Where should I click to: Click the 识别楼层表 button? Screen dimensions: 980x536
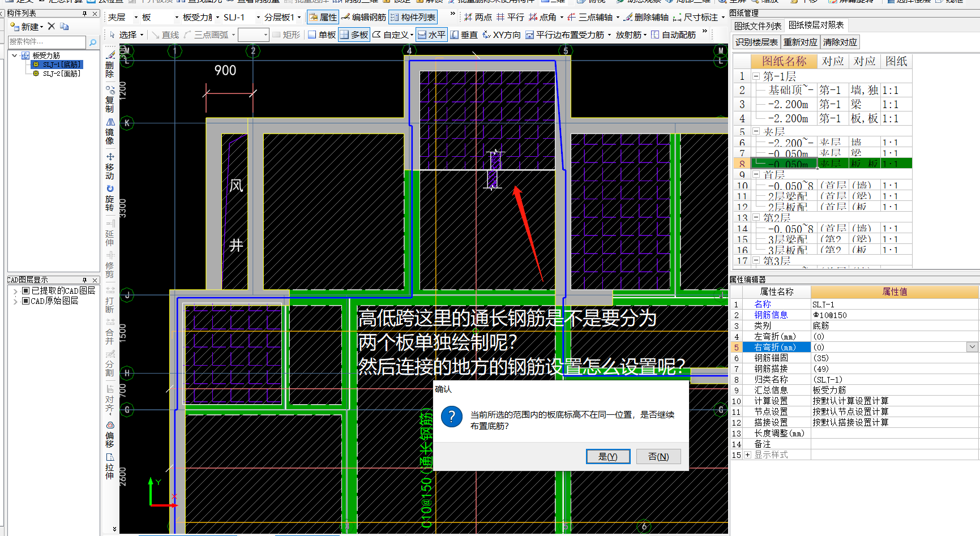[x=756, y=42]
